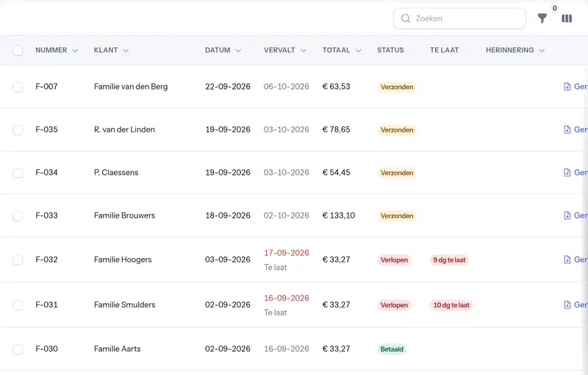588x375 pixels.
Task: Click the Verlopen badge on F-031
Action: (394, 305)
